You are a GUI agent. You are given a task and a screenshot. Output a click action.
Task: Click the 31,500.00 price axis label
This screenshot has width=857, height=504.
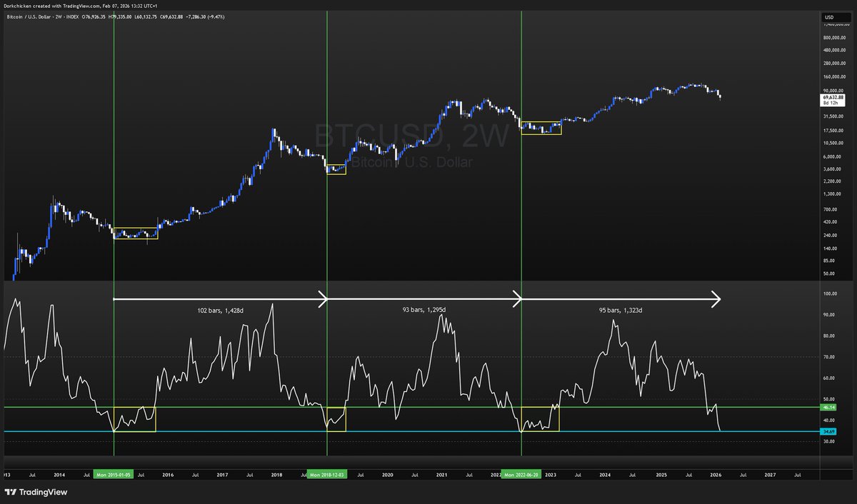832,116
